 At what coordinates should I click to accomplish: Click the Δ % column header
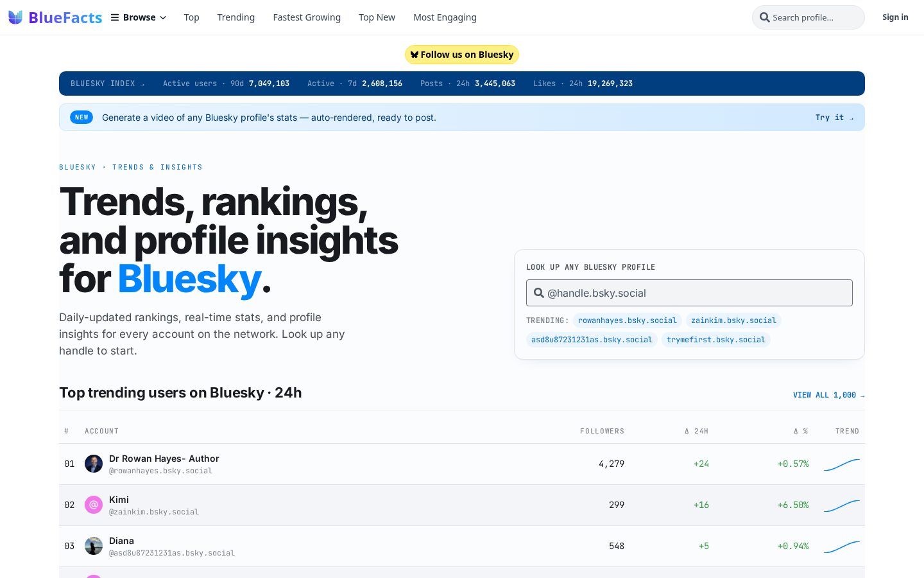click(x=801, y=431)
